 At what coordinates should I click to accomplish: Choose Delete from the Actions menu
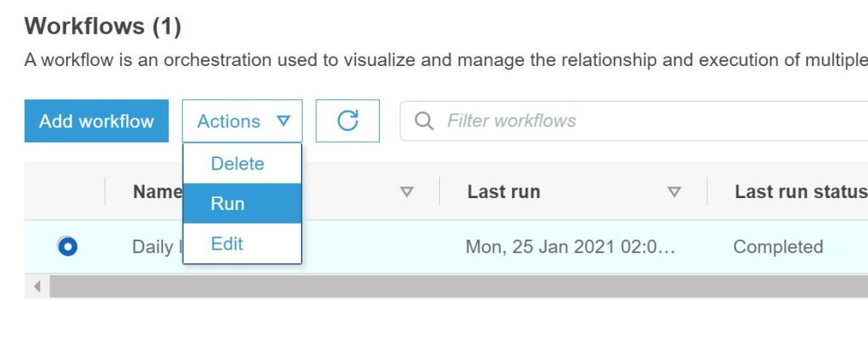click(x=237, y=163)
